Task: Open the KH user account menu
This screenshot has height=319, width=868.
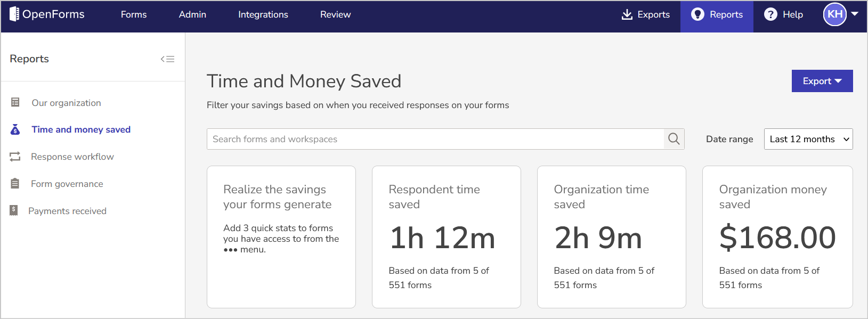Action: click(x=840, y=14)
